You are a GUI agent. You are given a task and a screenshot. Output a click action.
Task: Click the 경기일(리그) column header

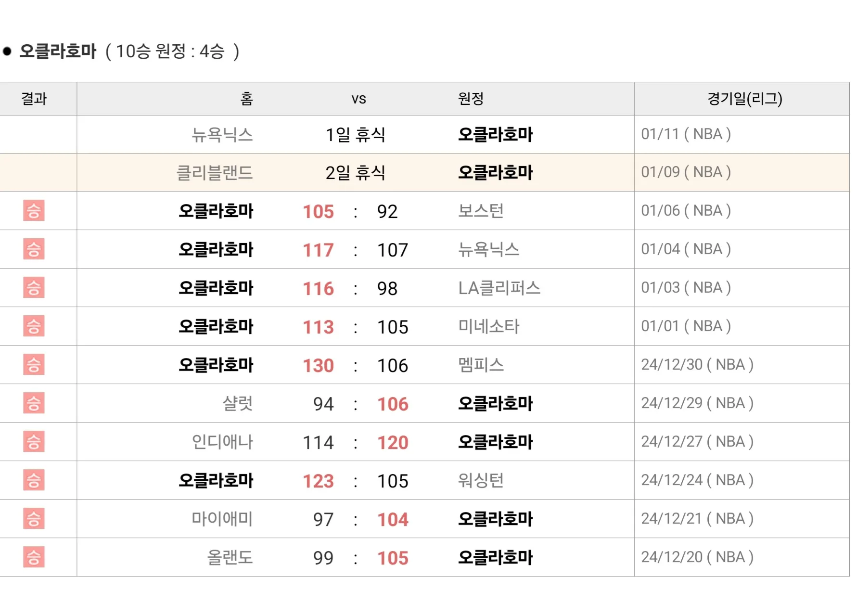click(x=745, y=99)
